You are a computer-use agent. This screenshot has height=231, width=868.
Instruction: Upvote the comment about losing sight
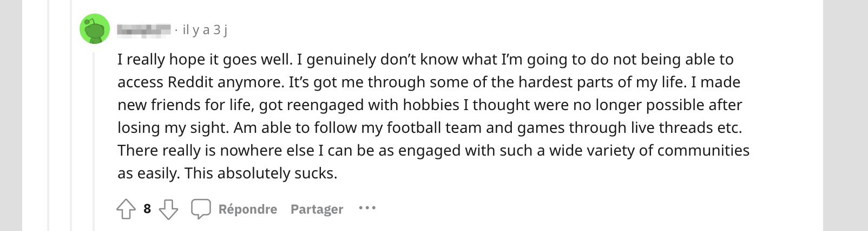tap(126, 209)
